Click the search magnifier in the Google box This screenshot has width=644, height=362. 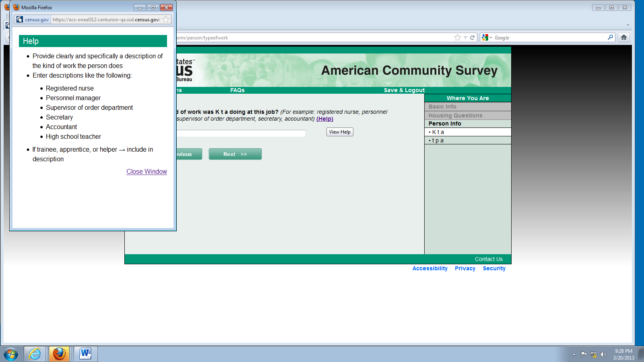(x=610, y=37)
